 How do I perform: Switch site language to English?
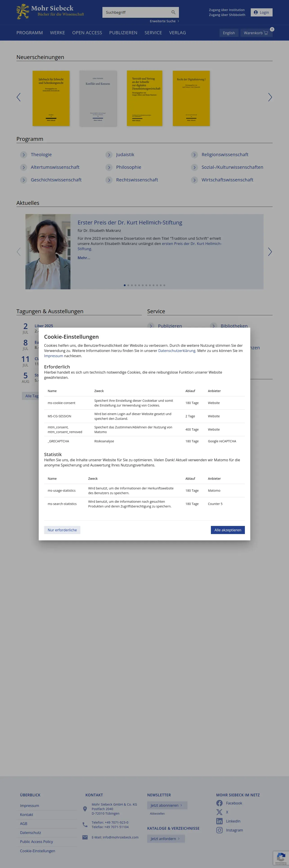[x=229, y=33]
